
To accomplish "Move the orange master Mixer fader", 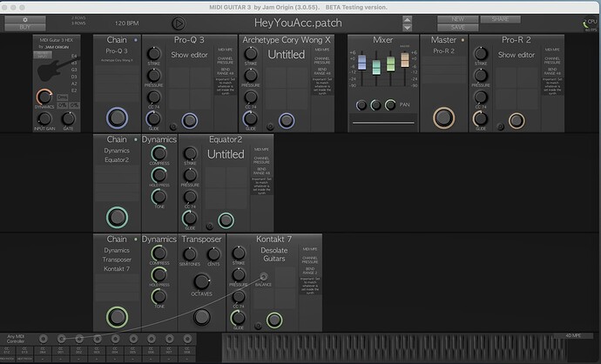I will 405,60.
